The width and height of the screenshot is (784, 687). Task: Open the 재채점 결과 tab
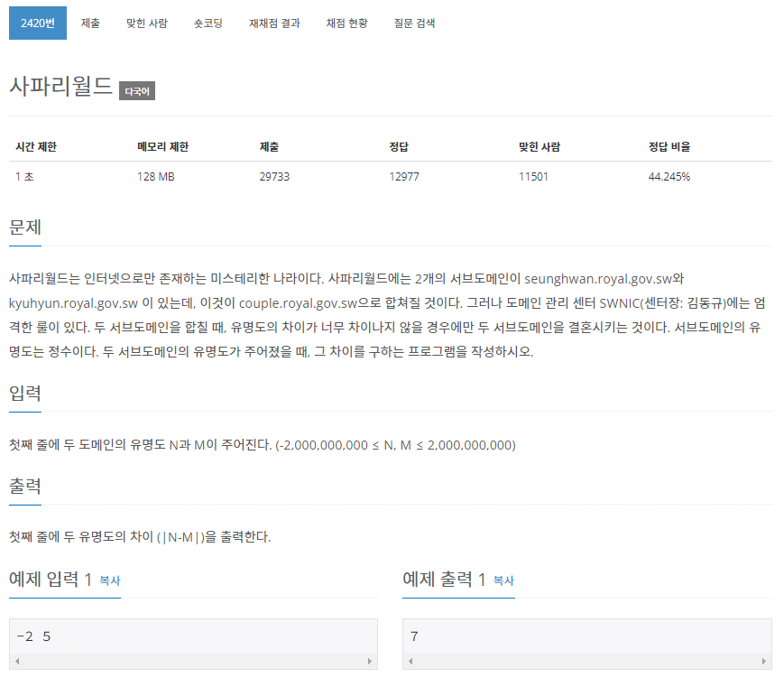tap(274, 23)
